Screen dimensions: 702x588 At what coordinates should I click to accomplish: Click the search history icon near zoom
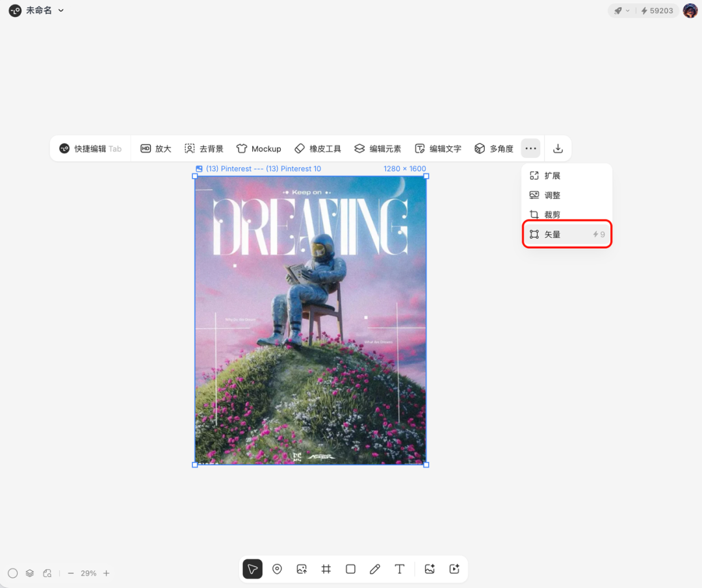47,573
